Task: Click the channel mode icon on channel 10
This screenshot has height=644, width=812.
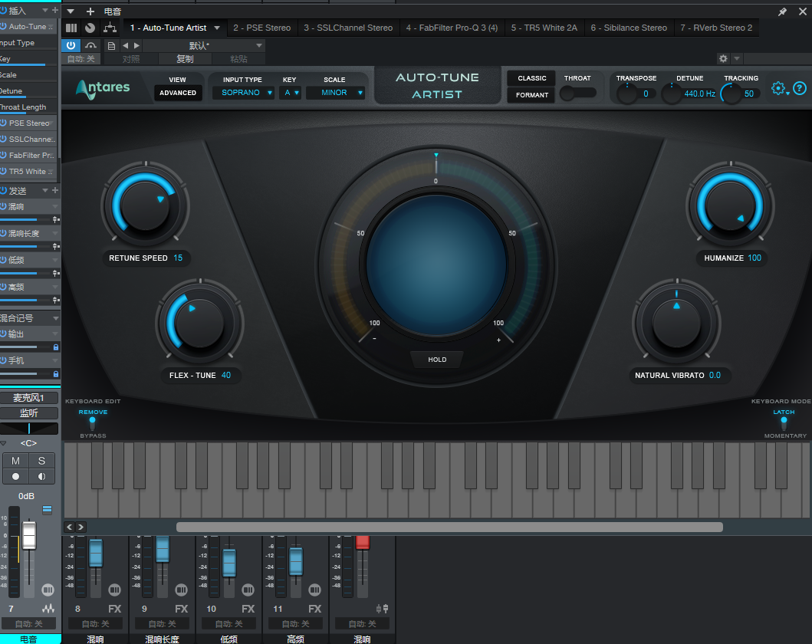Action: tap(248, 590)
